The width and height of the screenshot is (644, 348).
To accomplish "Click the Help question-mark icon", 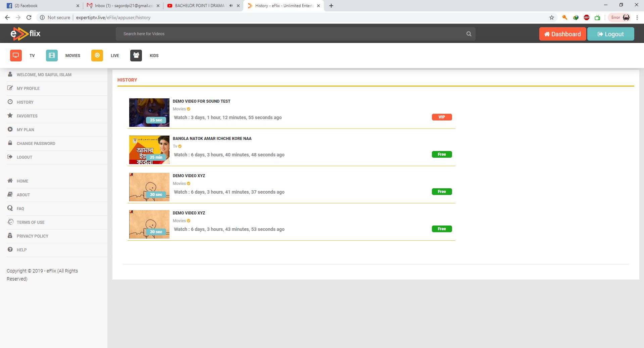I will click(x=10, y=249).
